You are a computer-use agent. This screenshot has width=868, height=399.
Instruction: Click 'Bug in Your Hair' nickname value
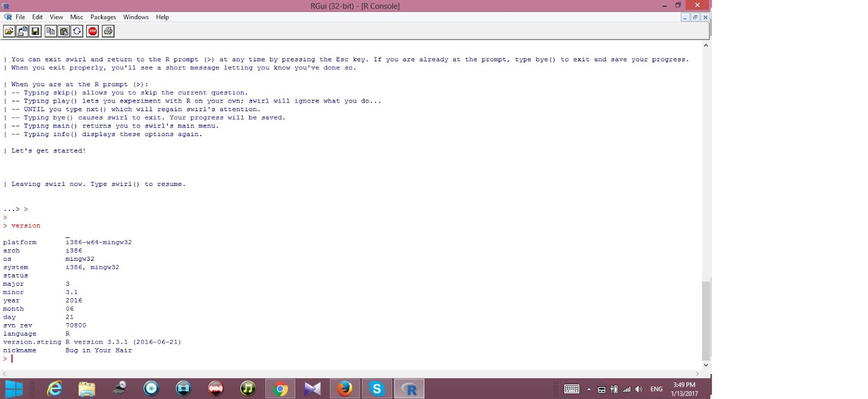point(99,350)
